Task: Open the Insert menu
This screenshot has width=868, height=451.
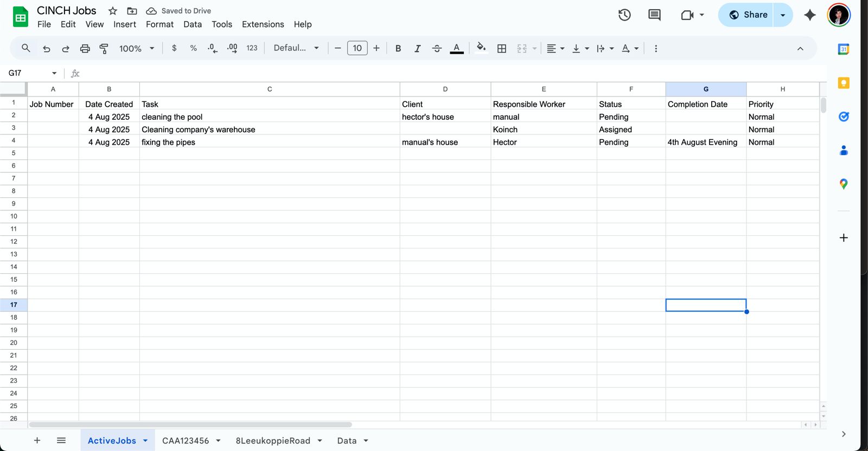Action: pos(125,24)
